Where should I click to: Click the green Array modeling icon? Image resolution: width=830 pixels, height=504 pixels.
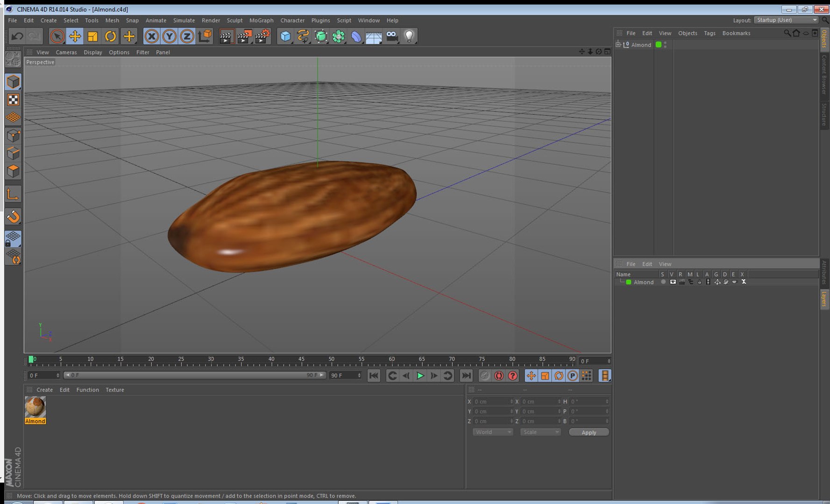338,36
